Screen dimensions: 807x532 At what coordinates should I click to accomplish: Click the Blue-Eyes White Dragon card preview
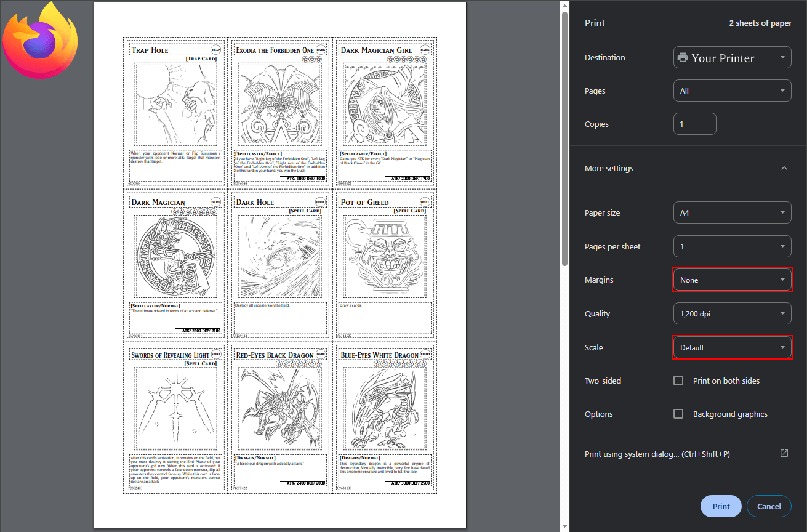tap(385, 417)
